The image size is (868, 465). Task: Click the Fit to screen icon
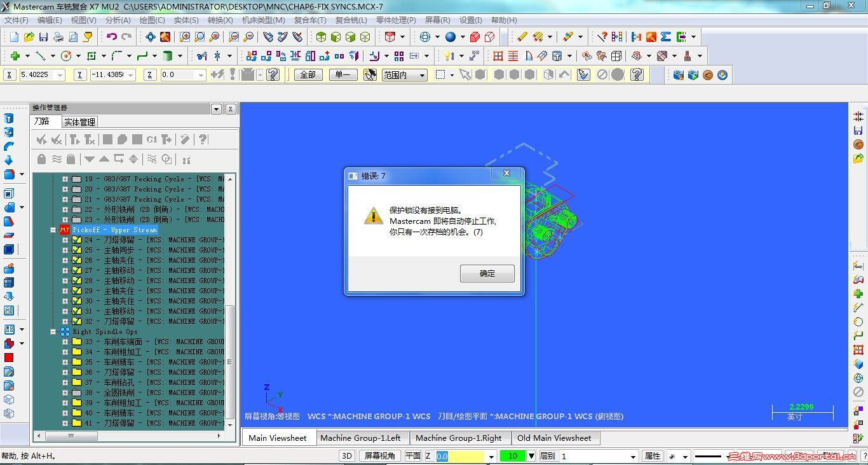(x=151, y=37)
